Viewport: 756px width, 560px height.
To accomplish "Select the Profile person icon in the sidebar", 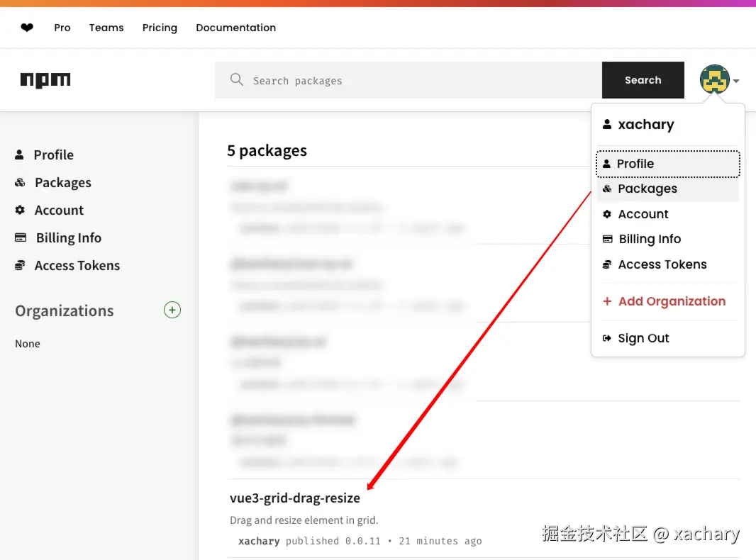I will tap(18, 155).
